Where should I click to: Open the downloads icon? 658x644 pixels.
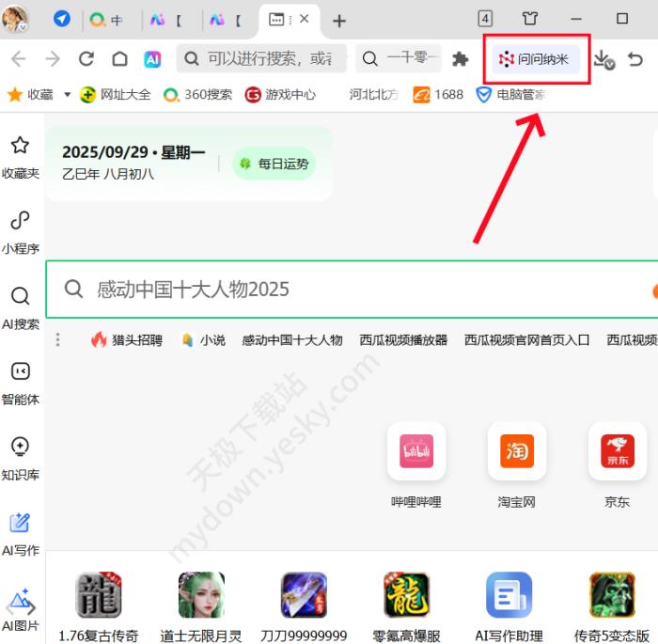coord(603,59)
